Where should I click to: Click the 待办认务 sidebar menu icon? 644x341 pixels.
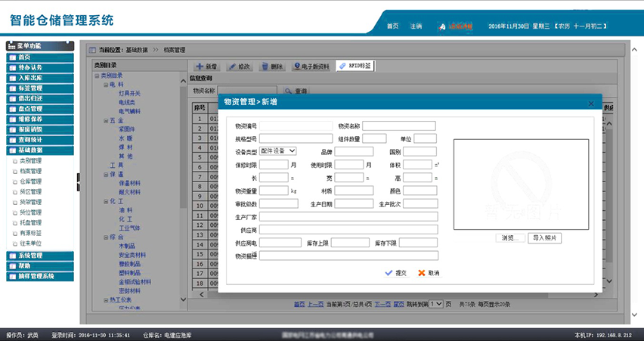13,68
